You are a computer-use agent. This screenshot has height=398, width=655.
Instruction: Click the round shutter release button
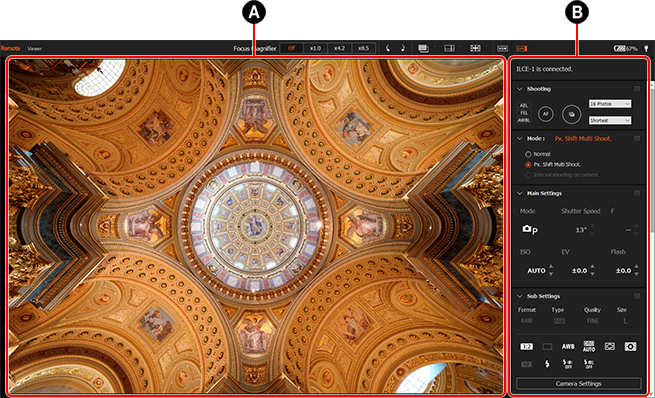pos(571,114)
